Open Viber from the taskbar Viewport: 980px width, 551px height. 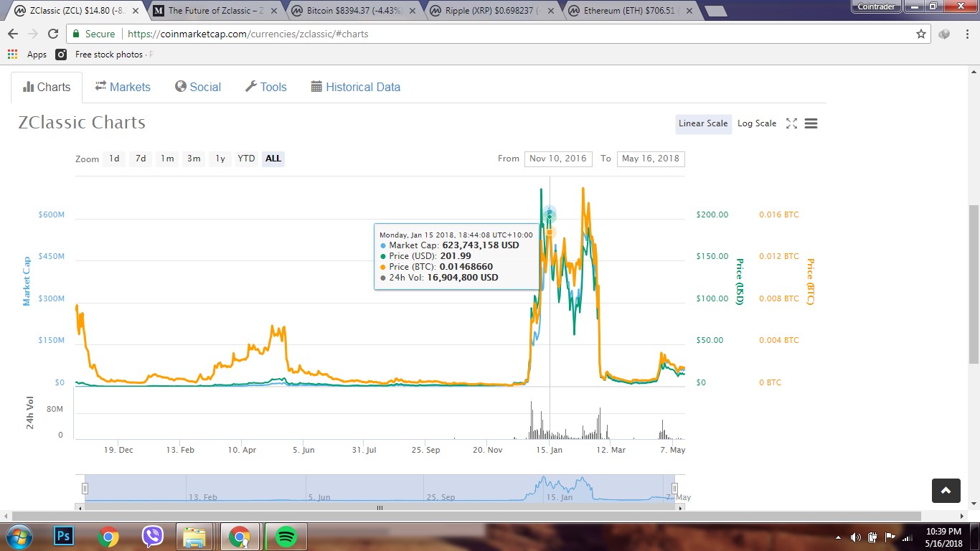click(152, 536)
